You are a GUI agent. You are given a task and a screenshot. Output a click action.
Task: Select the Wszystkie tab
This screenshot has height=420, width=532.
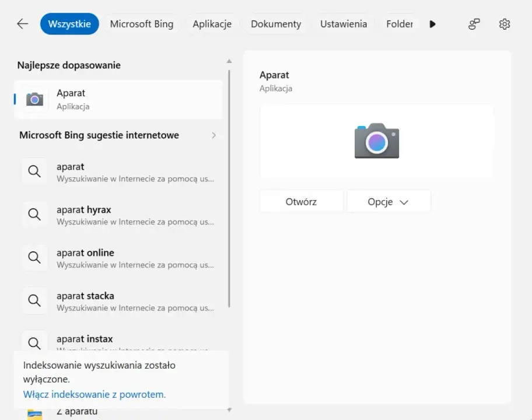point(69,24)
